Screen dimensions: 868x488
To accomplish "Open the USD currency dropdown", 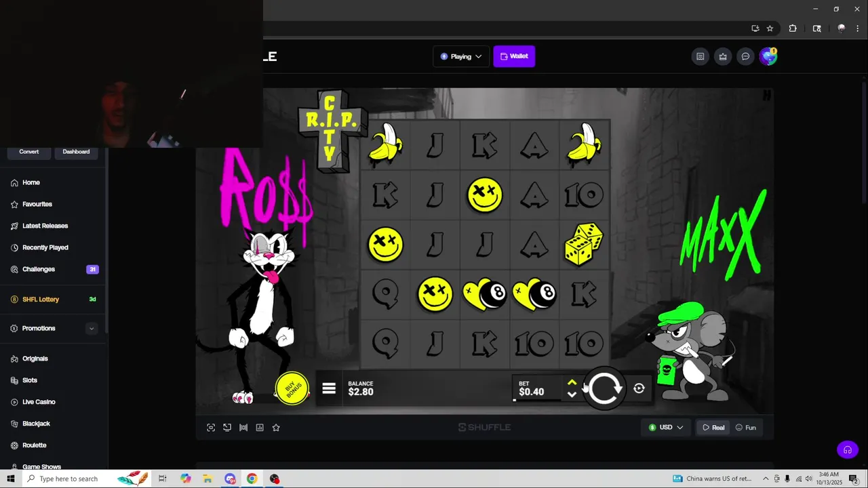I will tap(666, 428).
